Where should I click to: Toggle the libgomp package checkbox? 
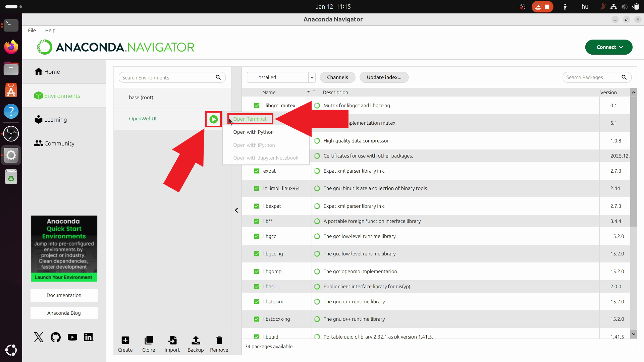click(257, 271)
